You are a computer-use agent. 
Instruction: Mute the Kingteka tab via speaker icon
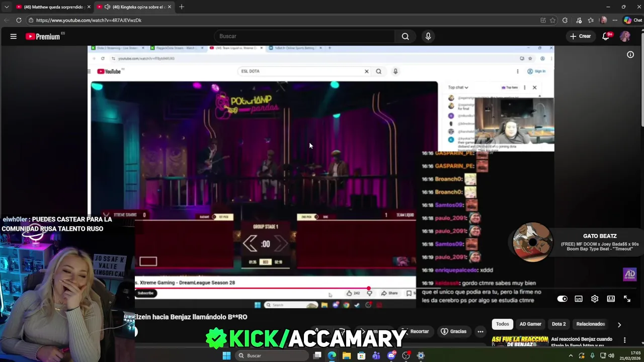coord(107,7)
